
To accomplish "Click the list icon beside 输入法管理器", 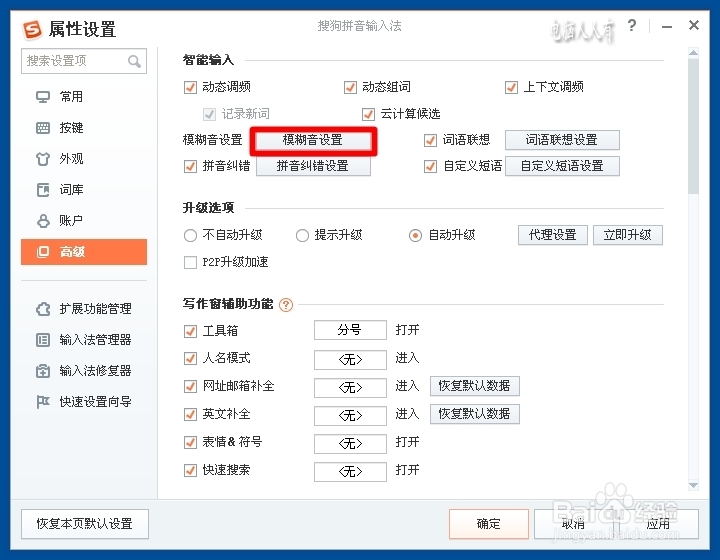I will [43, 340].
